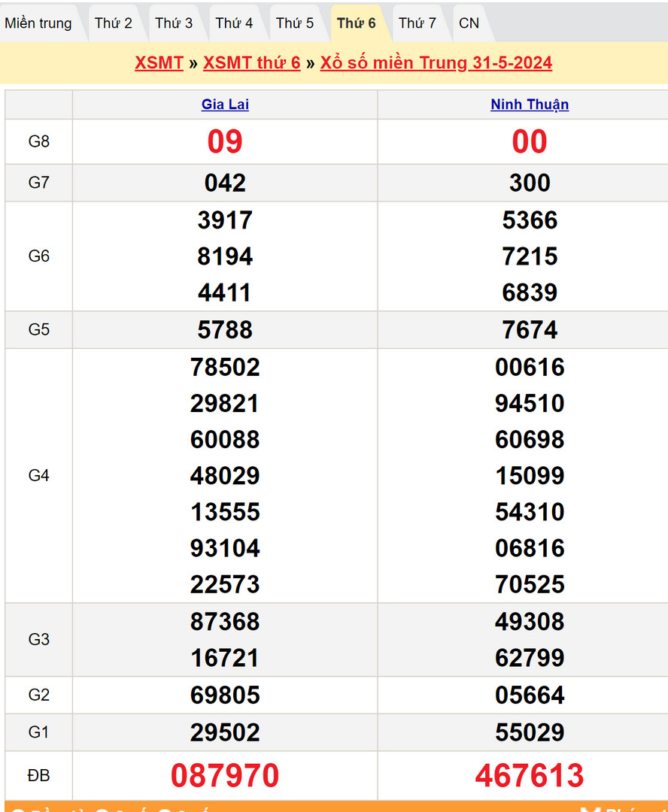Follow the XSMT thứ 6 link
The width and height of the screenshot is (668, 812).
[251, 63]
